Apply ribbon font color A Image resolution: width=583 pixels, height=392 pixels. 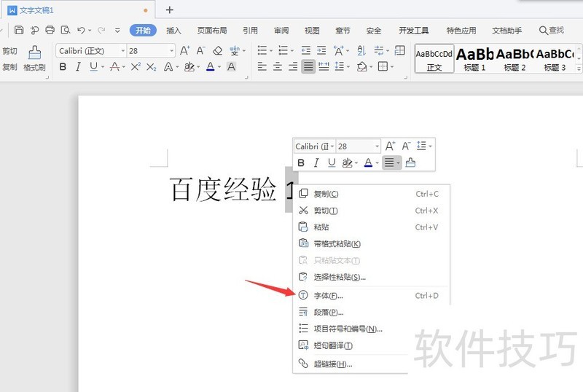click(210, 66)
